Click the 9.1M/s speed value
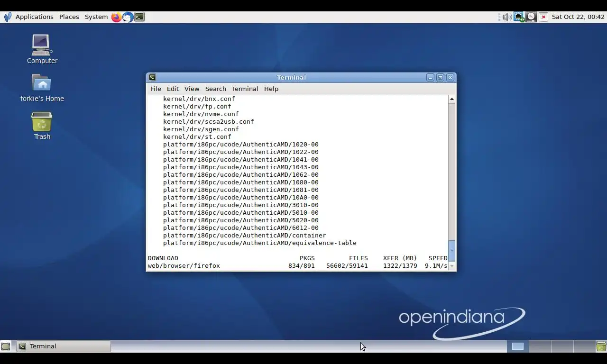607x364 pixels. coord(436,266)
